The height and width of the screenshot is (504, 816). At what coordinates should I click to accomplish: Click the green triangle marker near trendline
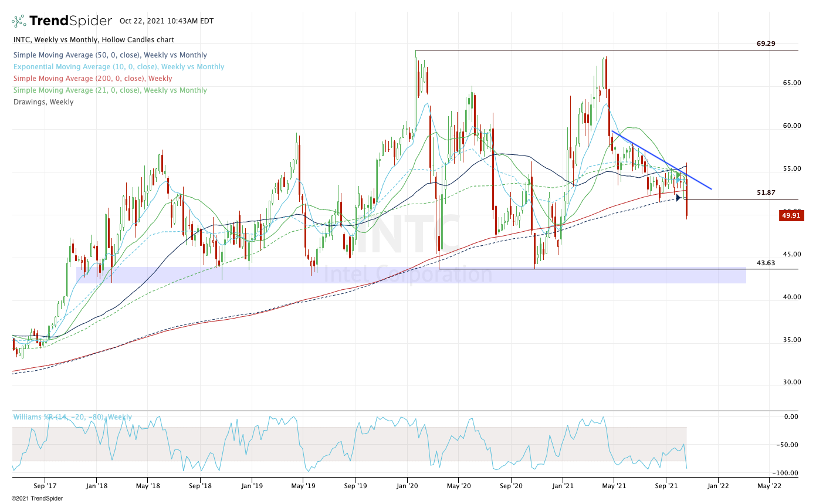coord(679,175)
